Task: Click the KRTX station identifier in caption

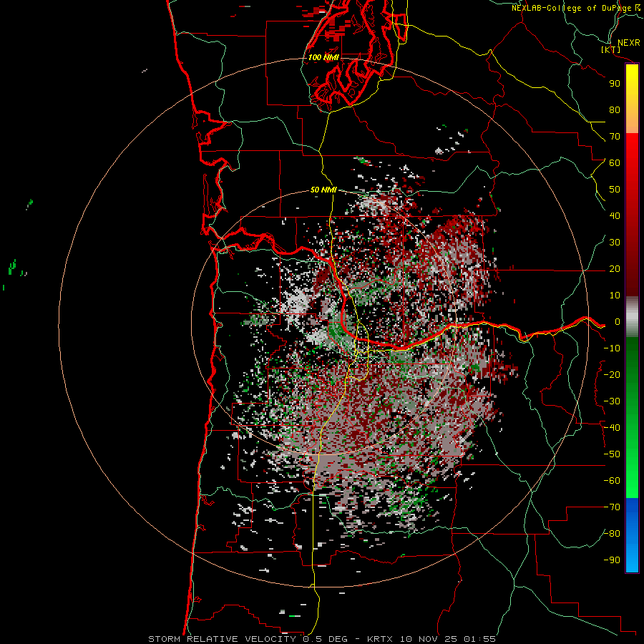Action: [380, 639]
